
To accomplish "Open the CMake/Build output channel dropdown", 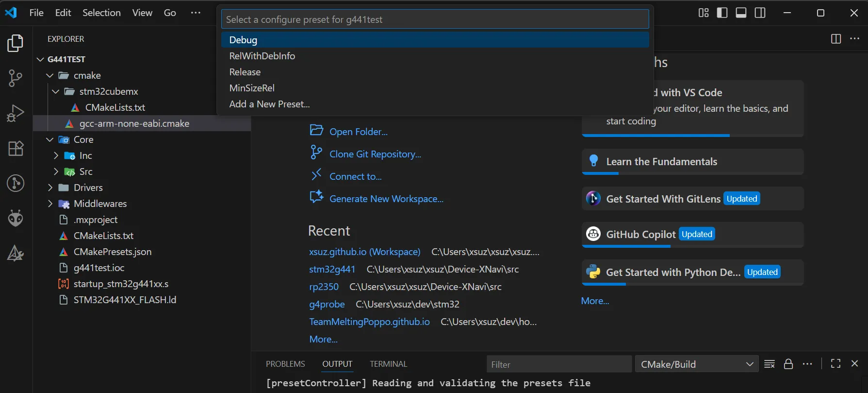I will pyautogui.click(x=696, y=364).
